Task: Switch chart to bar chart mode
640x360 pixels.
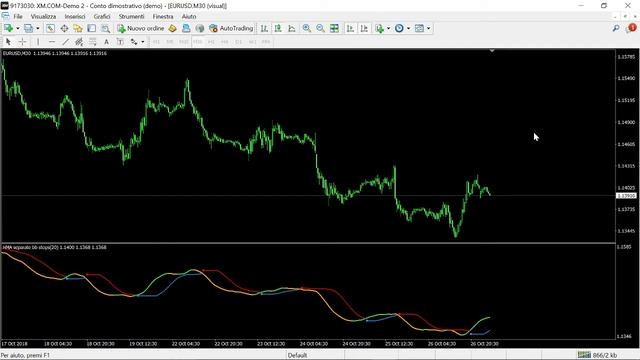Action: pos(264,28)
